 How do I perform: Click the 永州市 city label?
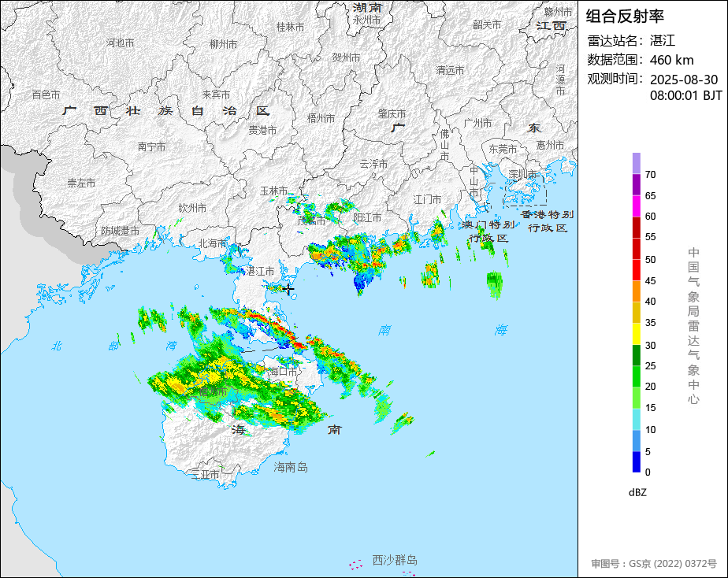tap(366, 20)
